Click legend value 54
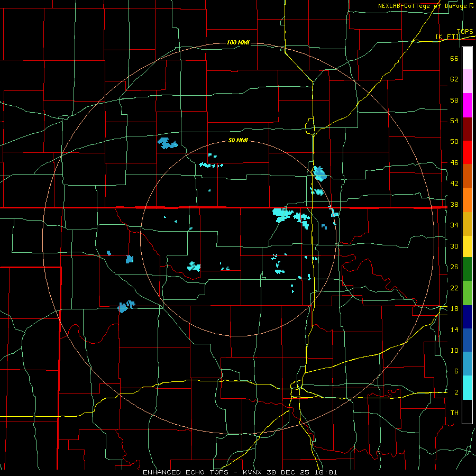The image size is (476, 476). coord(454,121)
